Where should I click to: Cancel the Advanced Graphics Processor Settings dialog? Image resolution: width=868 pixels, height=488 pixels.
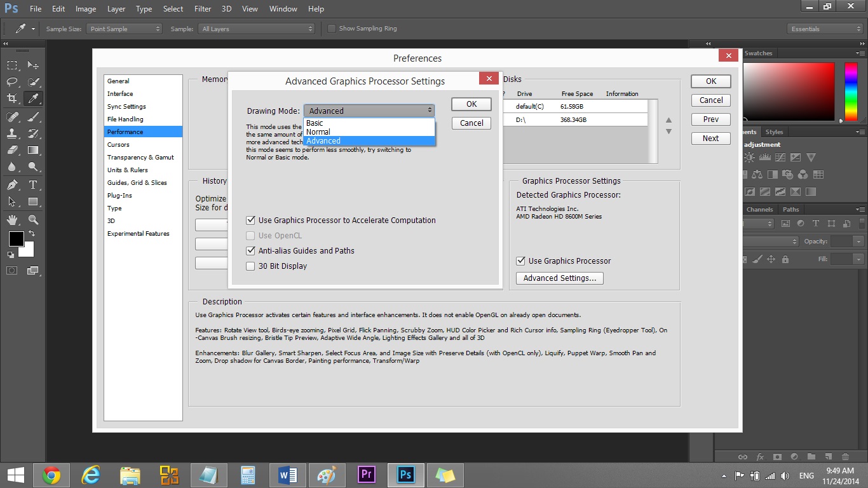[471, 123]
